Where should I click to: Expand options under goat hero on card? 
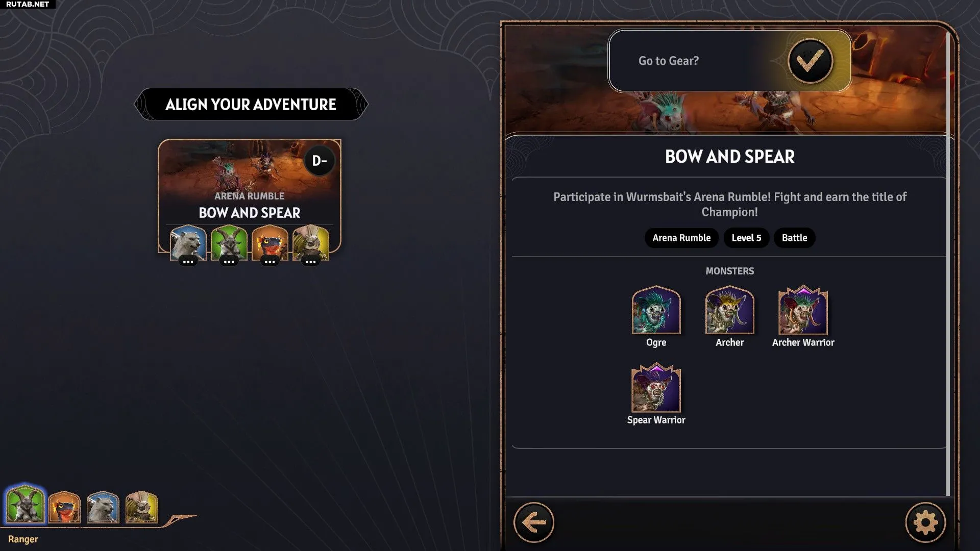coord(229,262)
